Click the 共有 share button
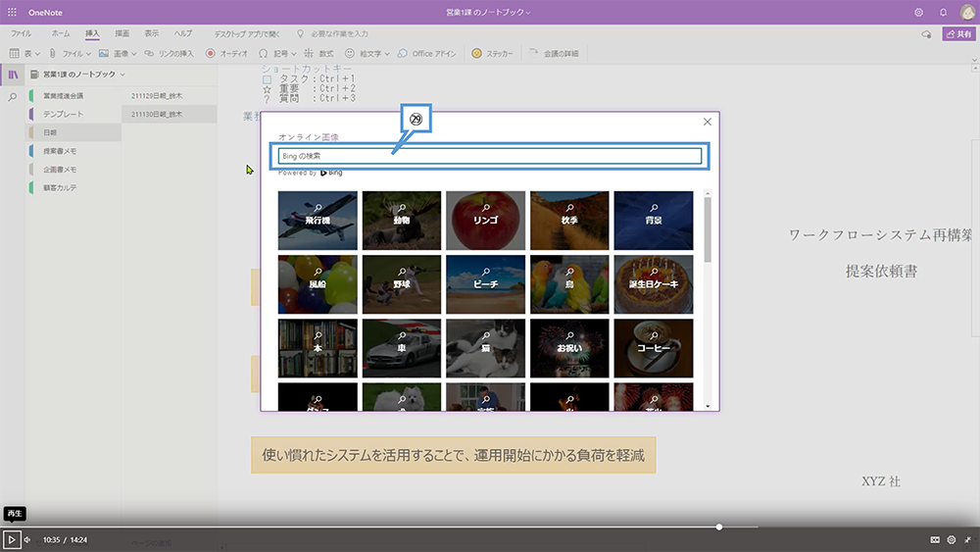980x552 pixels. pos(958,33)
